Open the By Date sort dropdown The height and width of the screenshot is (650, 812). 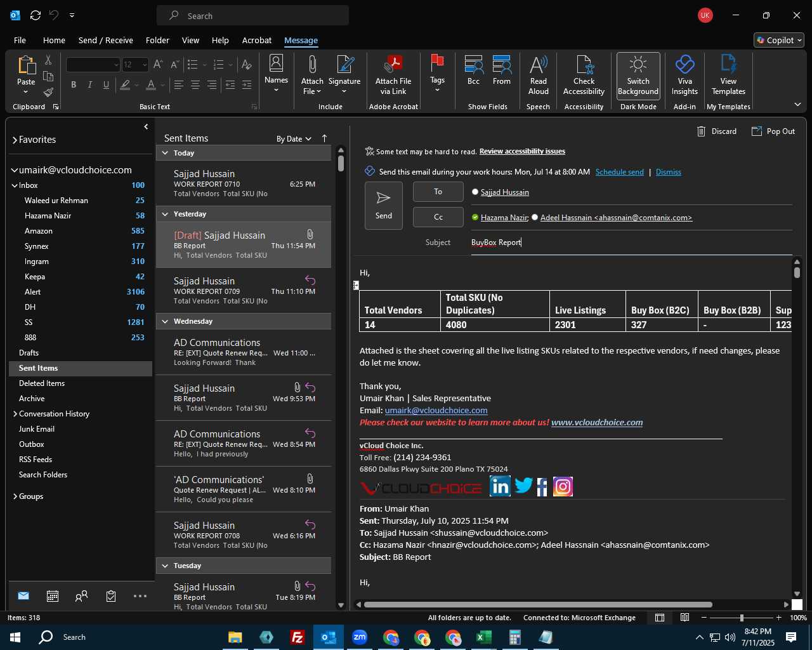pos(294,138)
